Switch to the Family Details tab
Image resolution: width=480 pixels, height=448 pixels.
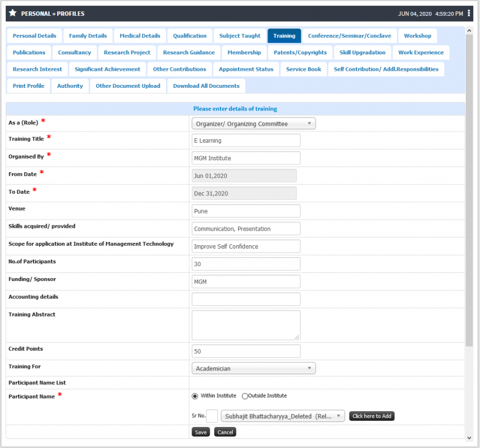coord(88,36)
